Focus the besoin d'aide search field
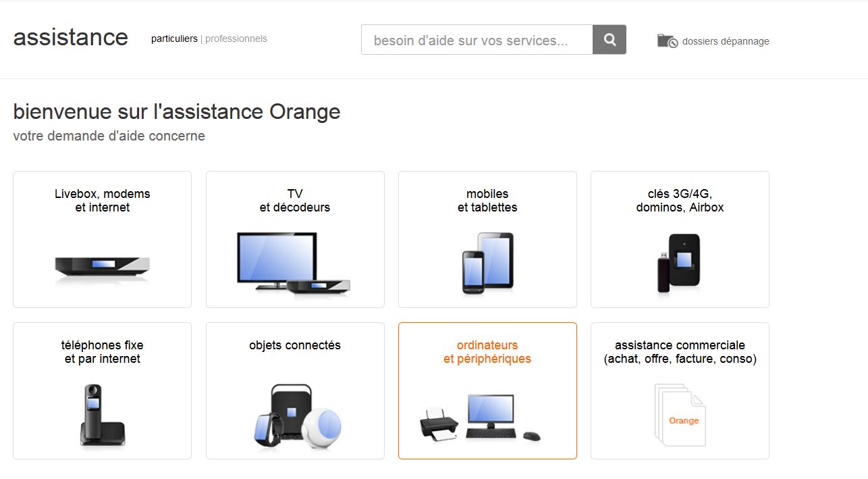 coord(477,40)
